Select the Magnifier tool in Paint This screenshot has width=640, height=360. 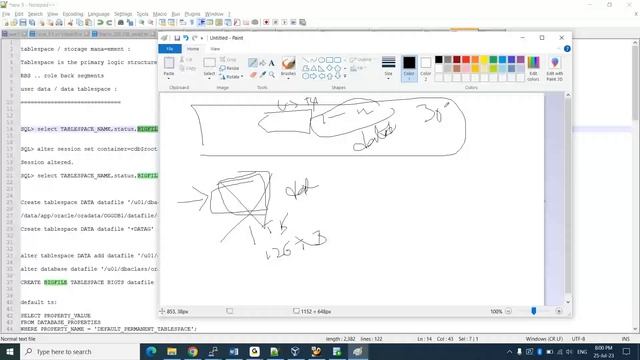coord(272,75)
